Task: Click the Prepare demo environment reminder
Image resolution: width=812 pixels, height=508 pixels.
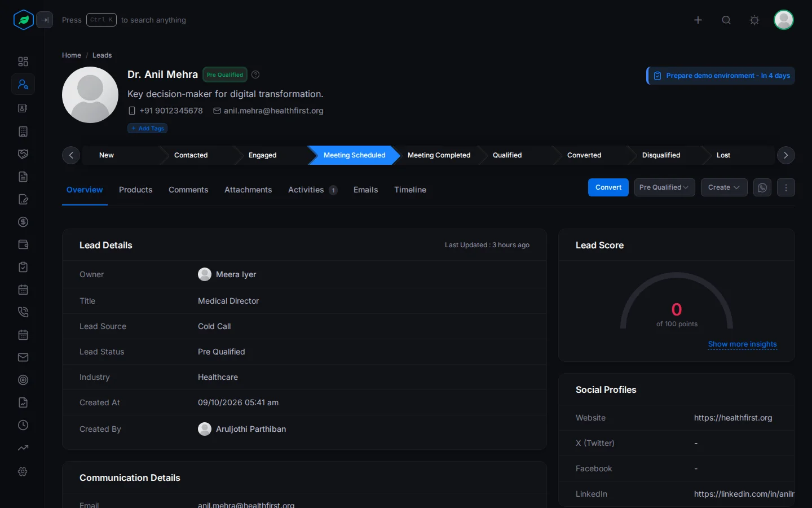Action: tap(721, 76)
